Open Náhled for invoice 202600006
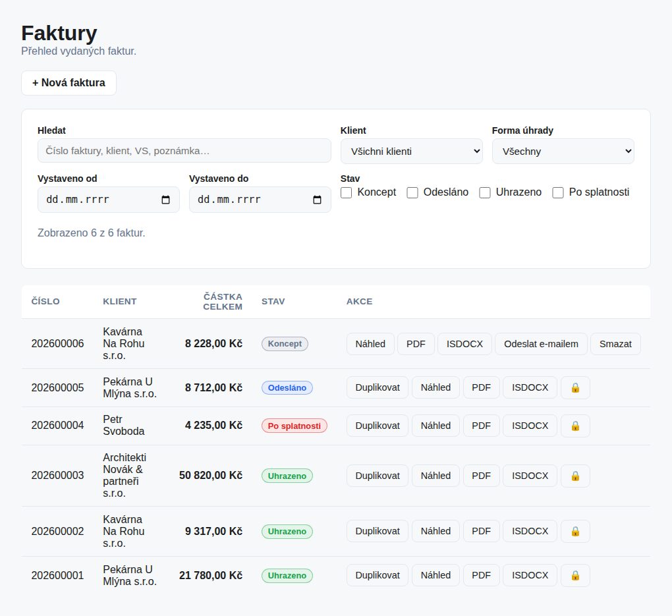This screenshot has width=672, height=616. pyautogui.click(x=370, y=344)
